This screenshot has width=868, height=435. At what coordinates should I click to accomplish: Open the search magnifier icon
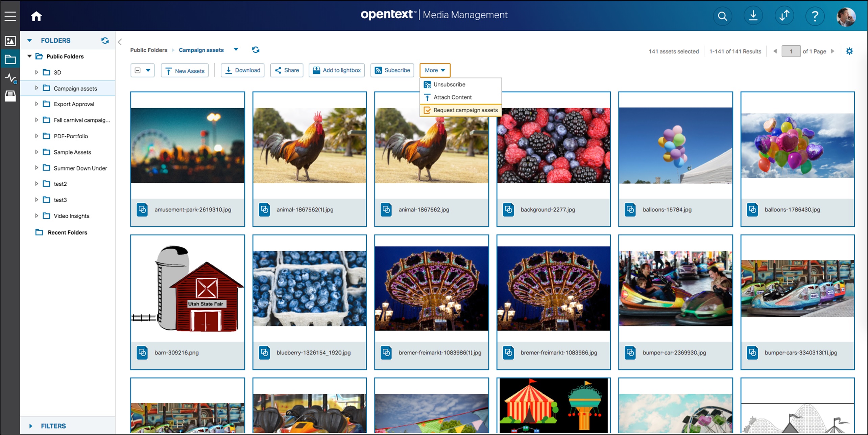coord(722,16)
